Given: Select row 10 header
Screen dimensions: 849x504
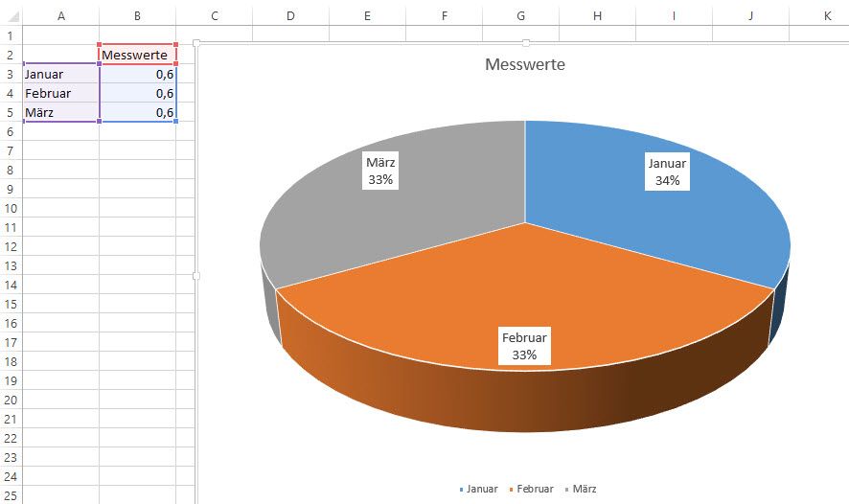Looking at the screenshot, I should [11, 208].
